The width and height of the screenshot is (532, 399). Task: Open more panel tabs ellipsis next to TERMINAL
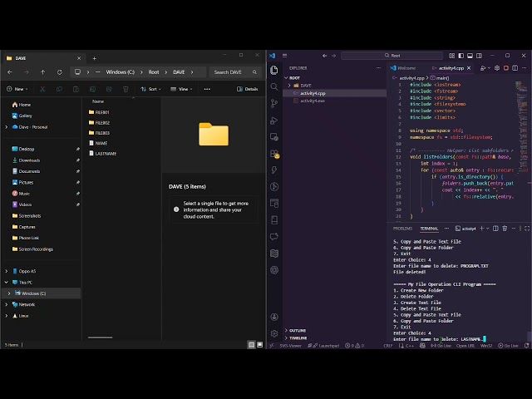click(x=446, y=229)
